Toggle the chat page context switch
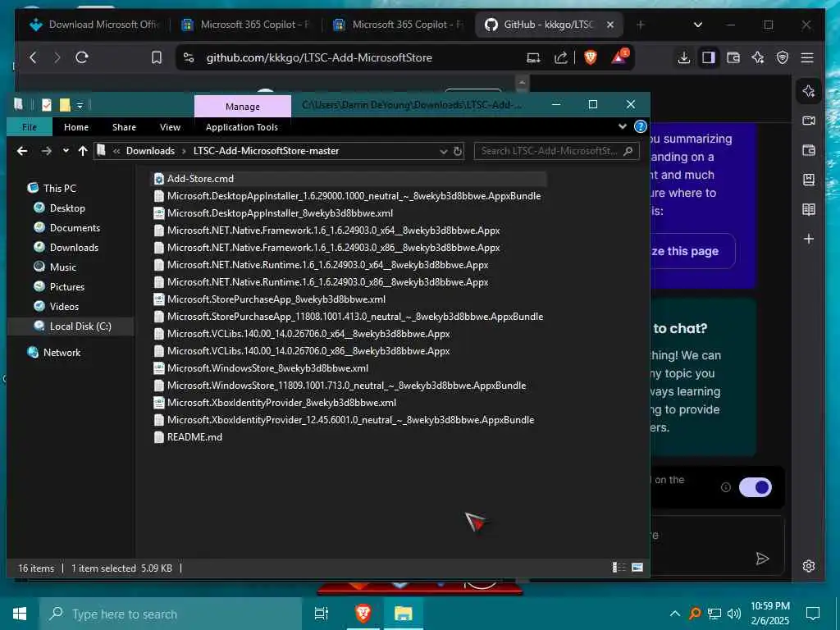The width and height of the screenshot is (840, 630). pyautogui.click(x=755, y=487)
